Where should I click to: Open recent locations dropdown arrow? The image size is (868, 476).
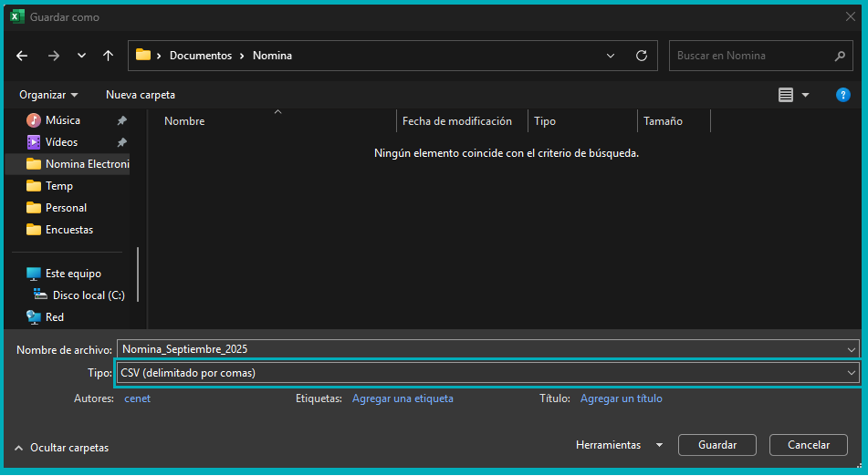point(81,56)
